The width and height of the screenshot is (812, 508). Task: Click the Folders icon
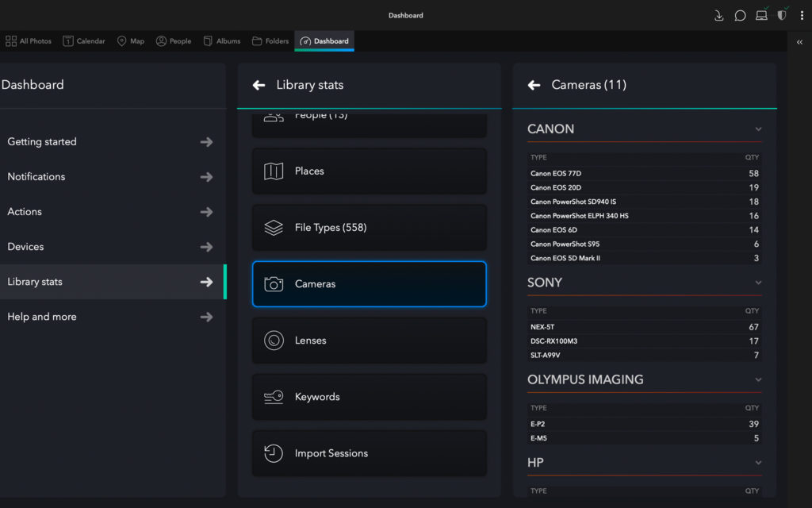click(257, 41)
